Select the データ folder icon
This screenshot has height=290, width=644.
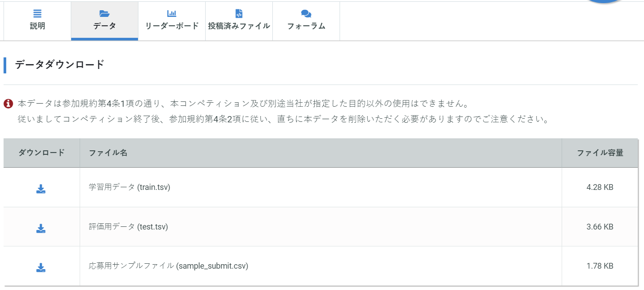point(104,14)
